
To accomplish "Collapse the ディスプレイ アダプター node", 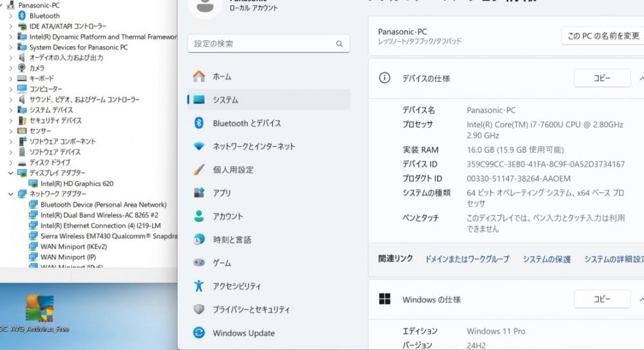I will [x=11, y=172].
